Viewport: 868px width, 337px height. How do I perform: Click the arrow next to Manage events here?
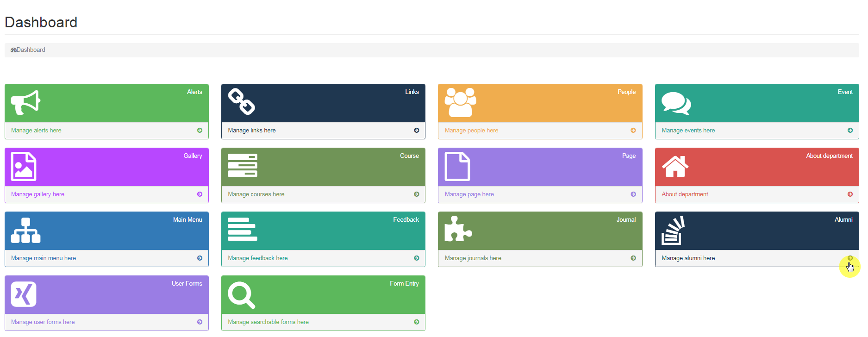click(850, 131)
